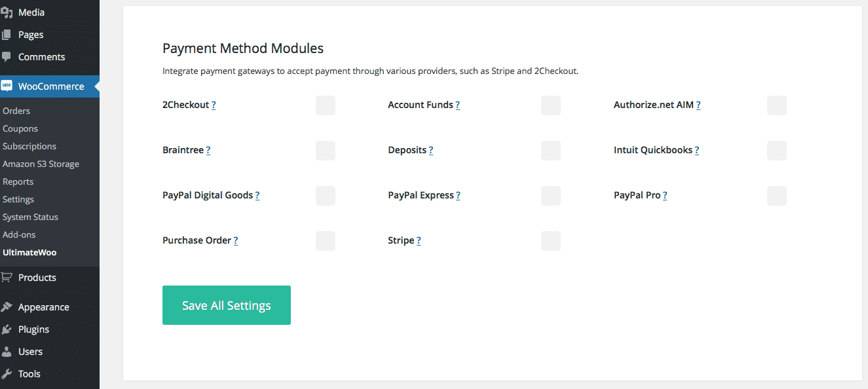868x389 pixels.
Task: Click the Users person icon
Action: (7, 352)
